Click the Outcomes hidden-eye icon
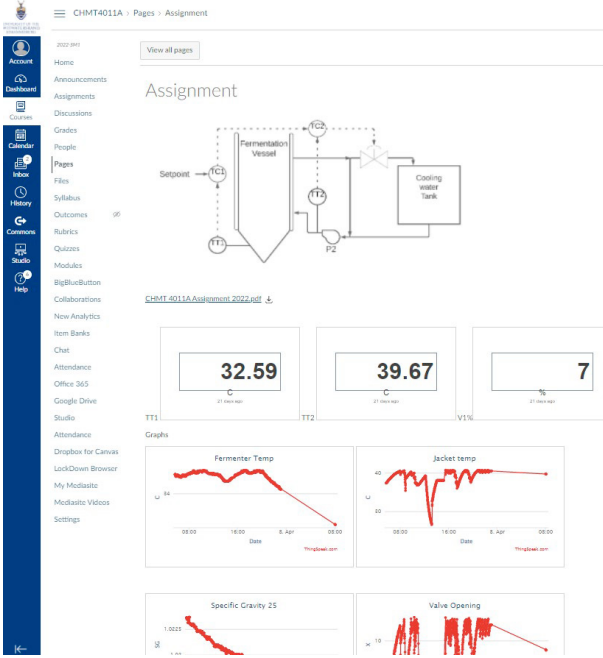The image size is (603, 658). (x=117, y=214)
